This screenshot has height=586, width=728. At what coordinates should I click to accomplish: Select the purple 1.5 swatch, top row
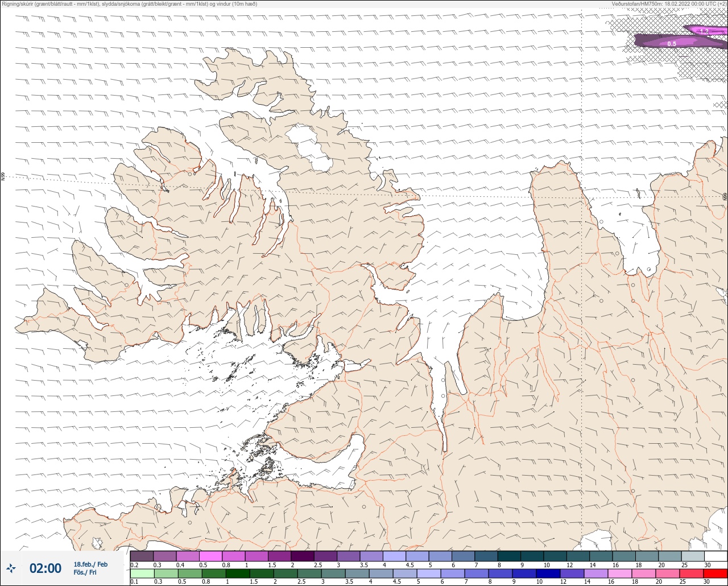(279, 556)
